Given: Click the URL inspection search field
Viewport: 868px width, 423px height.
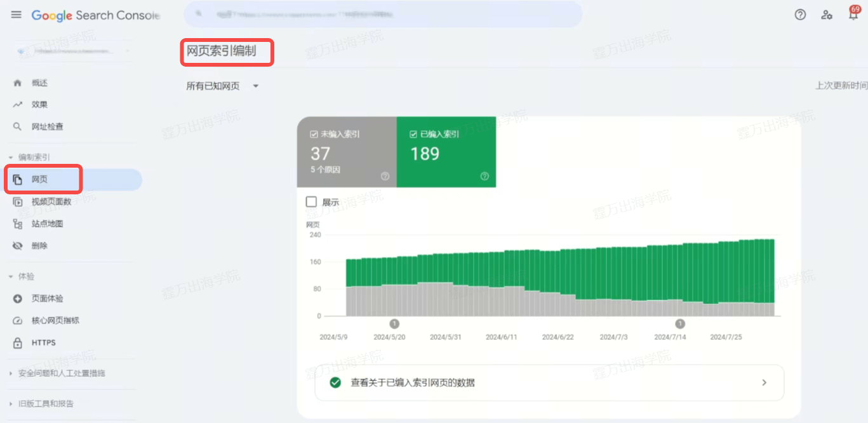Looking at the screenshot, I should click(382, 14).
